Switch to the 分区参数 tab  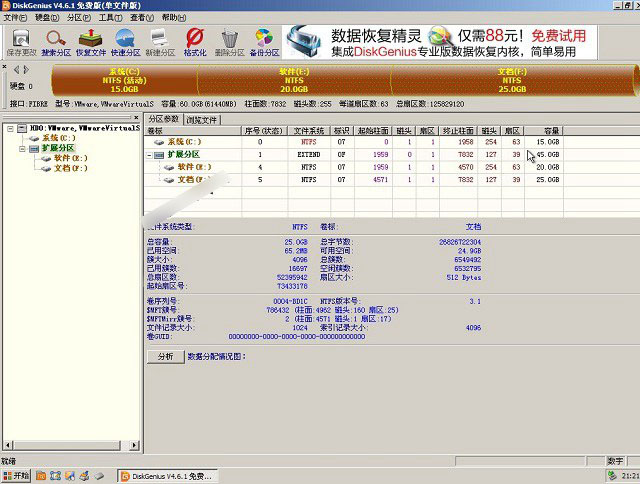[164, 119]
